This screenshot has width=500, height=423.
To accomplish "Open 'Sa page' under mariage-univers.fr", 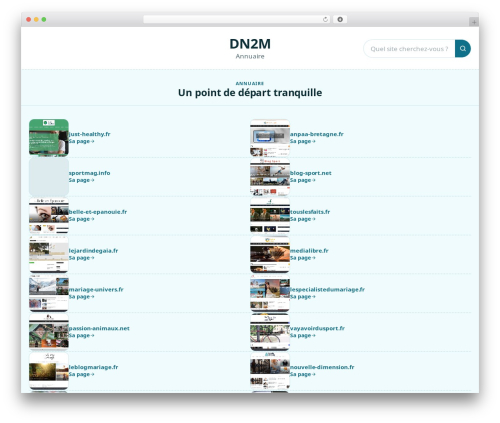I will point(81,297).
